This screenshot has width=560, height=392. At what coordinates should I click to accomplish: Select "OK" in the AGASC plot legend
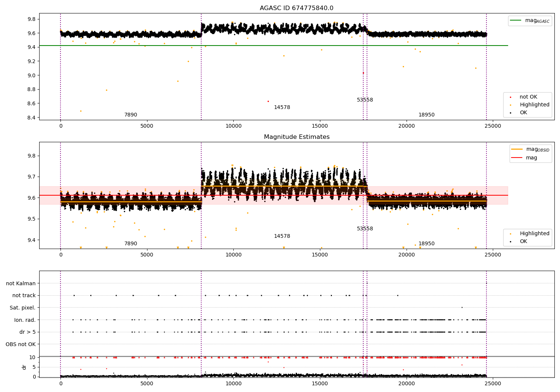(x=523, y=113)
